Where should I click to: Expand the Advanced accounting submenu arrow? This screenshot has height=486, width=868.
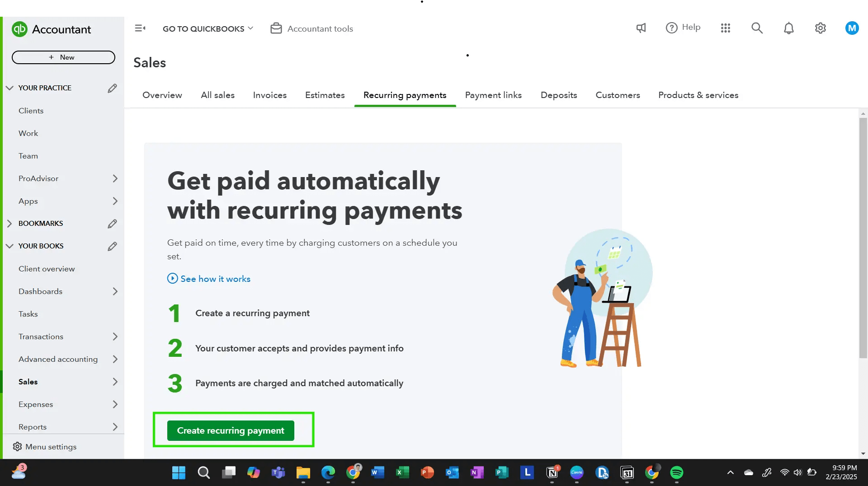coord(115,359)
